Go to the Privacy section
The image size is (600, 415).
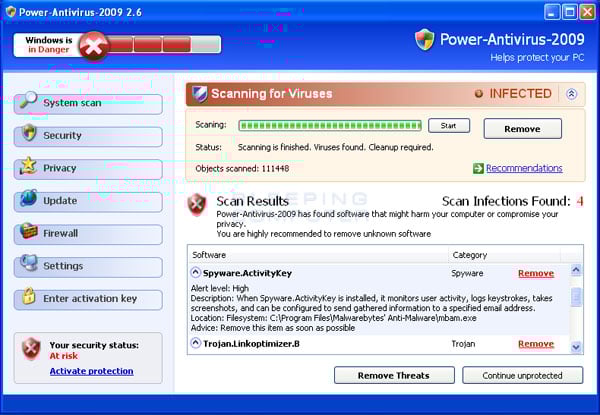[88, 169]
